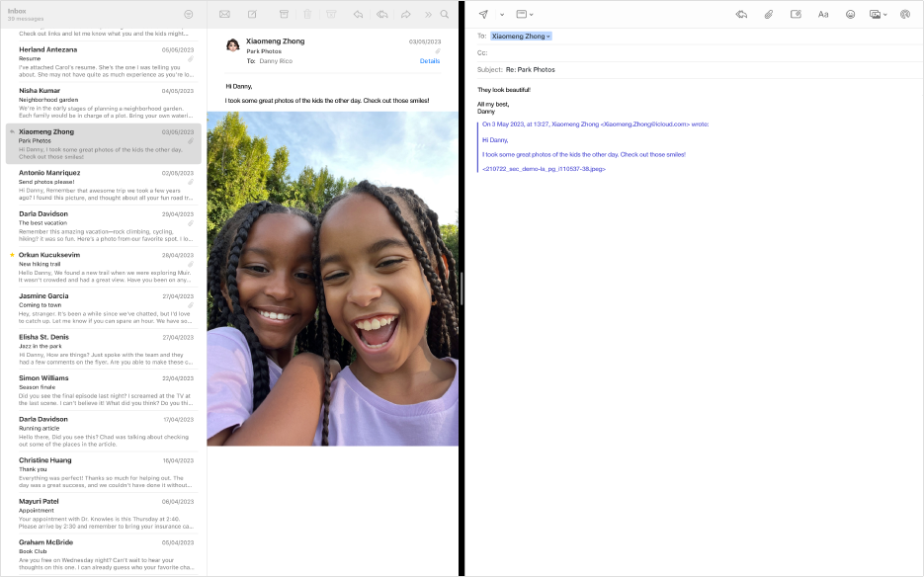The height and width of the screenshot is (578, 924).
Task: Open the Photo Browser in the compose window
Action: click(876, 13)
